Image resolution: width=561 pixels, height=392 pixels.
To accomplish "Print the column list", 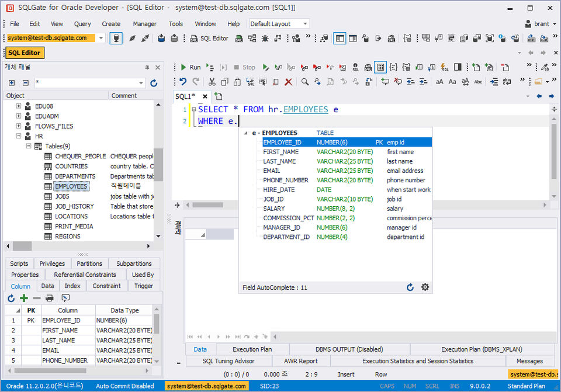I will (x=50, y=298).
